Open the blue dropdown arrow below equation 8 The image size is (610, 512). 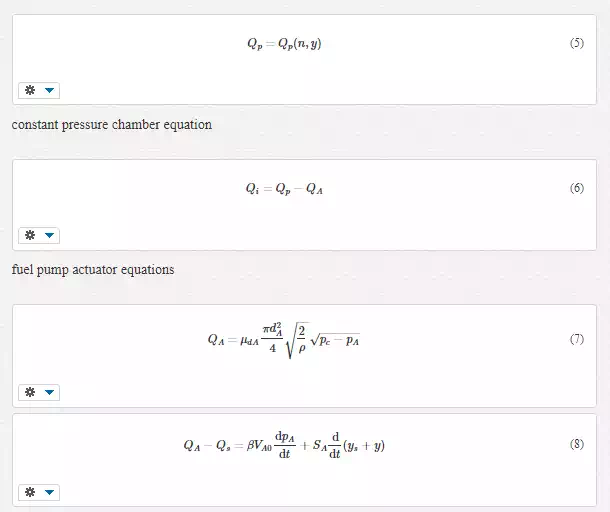49,492
